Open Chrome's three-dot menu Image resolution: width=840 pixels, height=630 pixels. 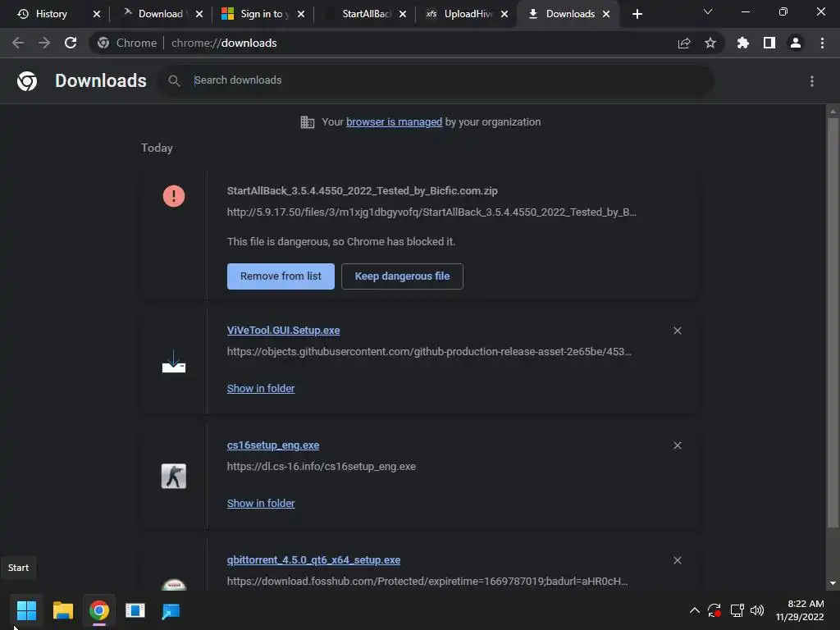coord(822,43)
